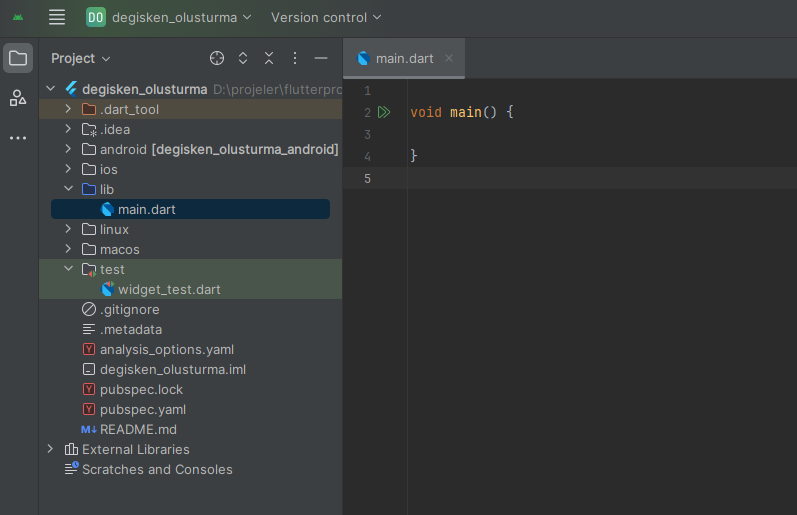Run main() using the gutter run arrow
This screenshot has width=797, height=515.
pyautogui.click(x=384, y=112)
